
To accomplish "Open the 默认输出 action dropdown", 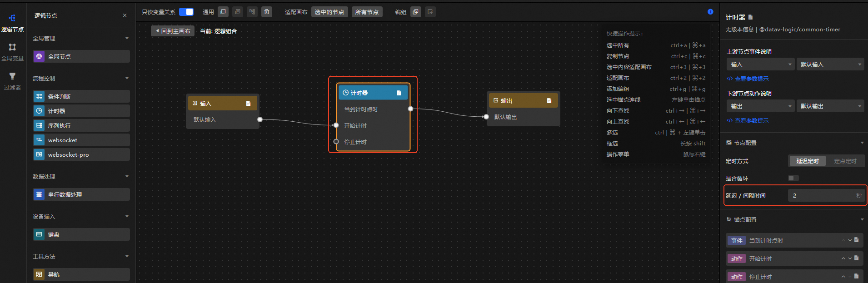I will pos(830,106).
